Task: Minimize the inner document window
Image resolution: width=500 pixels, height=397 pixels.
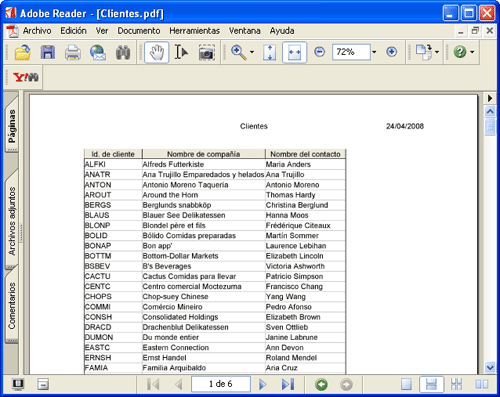Action: (461, 31)
